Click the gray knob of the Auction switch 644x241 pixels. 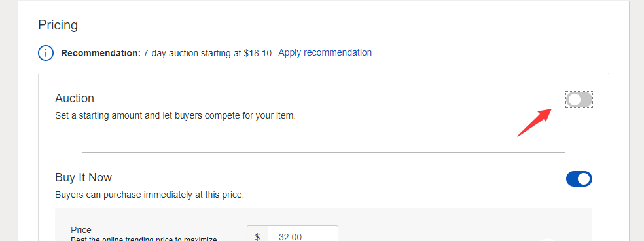tap(575, 100)
